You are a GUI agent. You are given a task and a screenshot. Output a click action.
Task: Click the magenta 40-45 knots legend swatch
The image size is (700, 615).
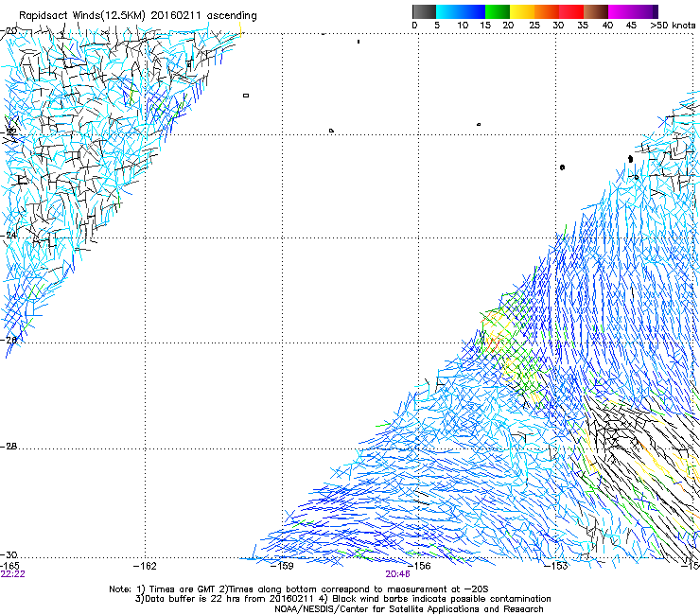click(621, 11)
